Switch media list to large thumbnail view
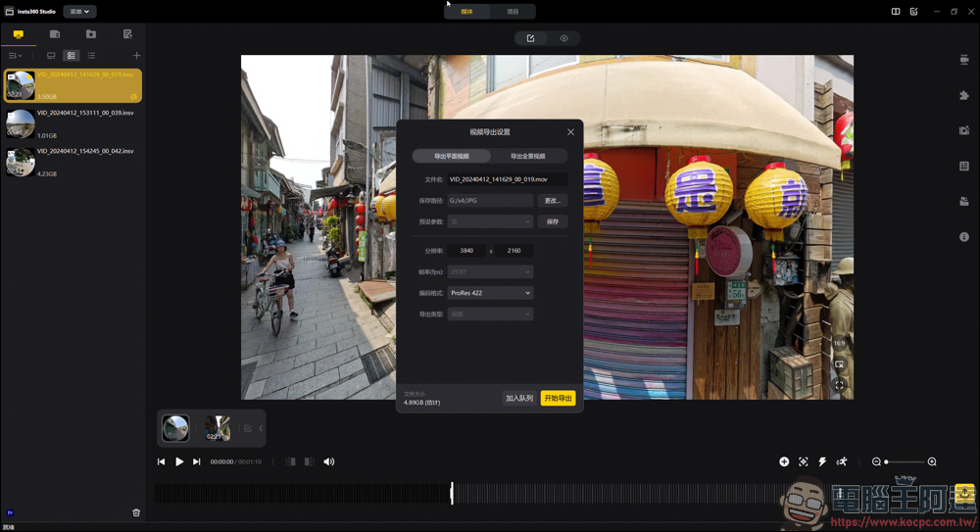980x532 pixels. [51, 56]
